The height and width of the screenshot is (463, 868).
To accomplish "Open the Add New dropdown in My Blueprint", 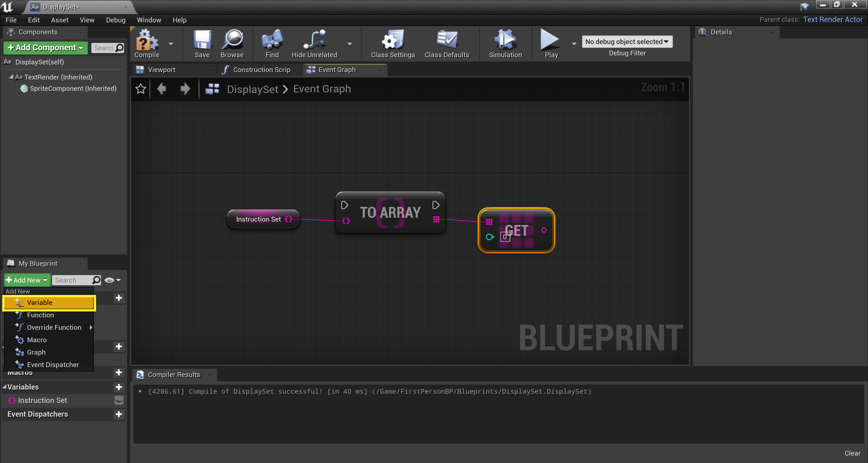I will 27,280.
